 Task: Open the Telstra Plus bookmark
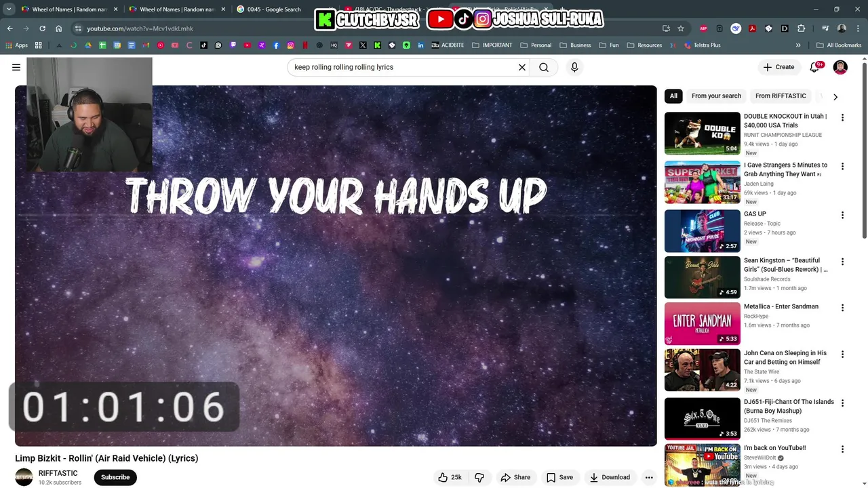(x=702, y=45)
